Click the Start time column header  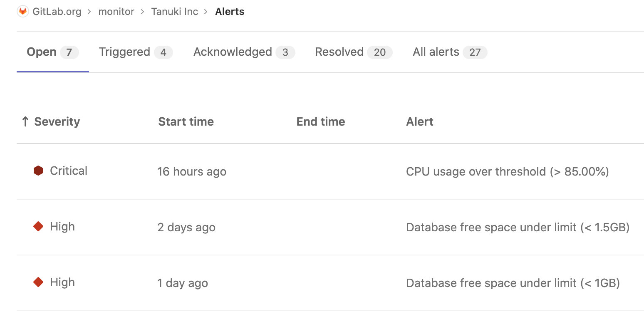click(x=186, y=121)
